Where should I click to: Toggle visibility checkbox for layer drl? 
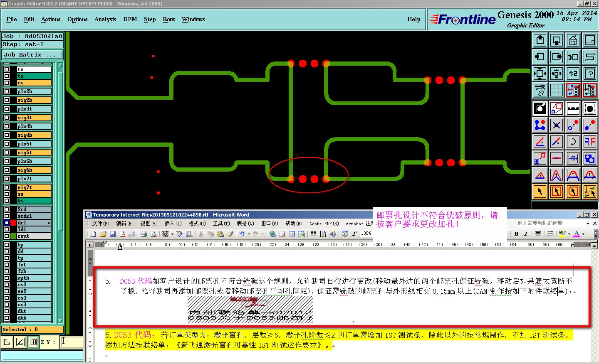pos(7,223)
